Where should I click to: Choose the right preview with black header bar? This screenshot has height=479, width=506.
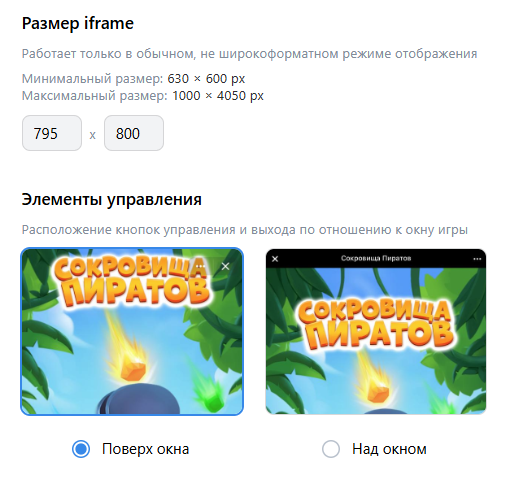pyautogui.click(x=376, y=331)
